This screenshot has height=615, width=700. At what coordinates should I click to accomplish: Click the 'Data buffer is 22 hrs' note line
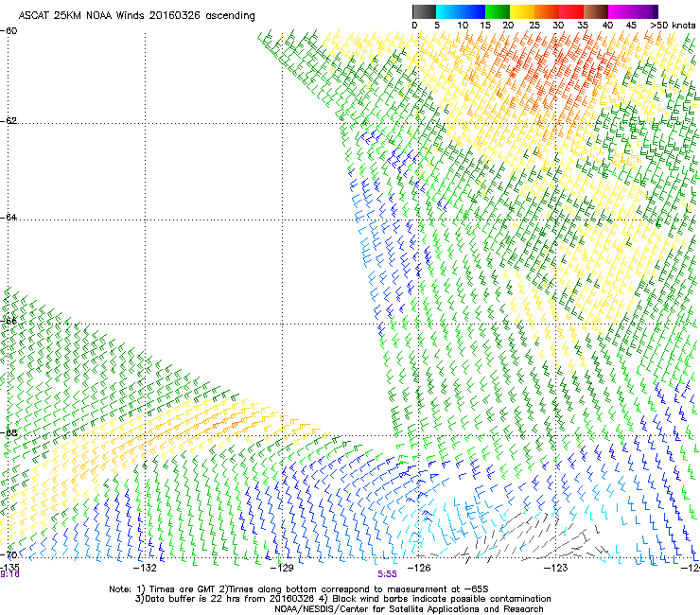342,599
